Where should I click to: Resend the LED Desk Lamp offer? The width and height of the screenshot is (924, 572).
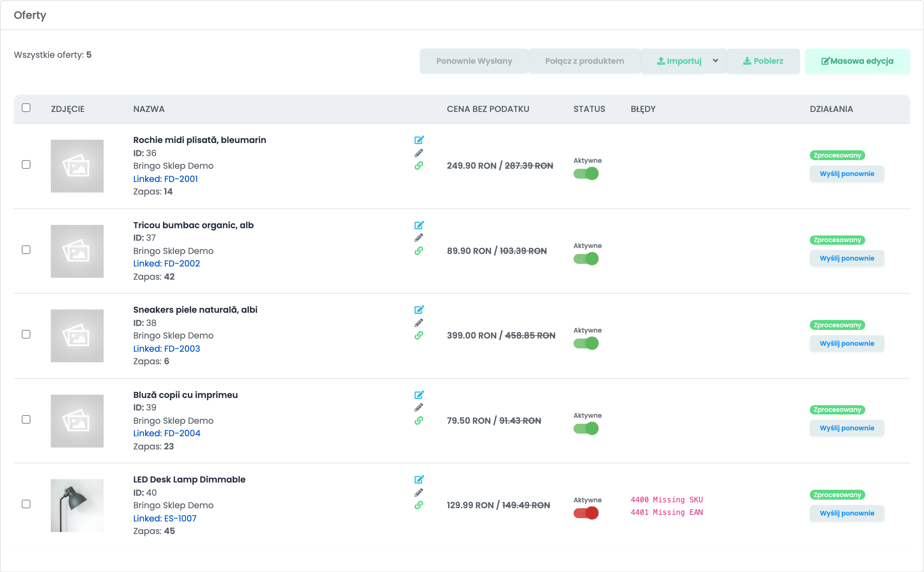point(846,513)
